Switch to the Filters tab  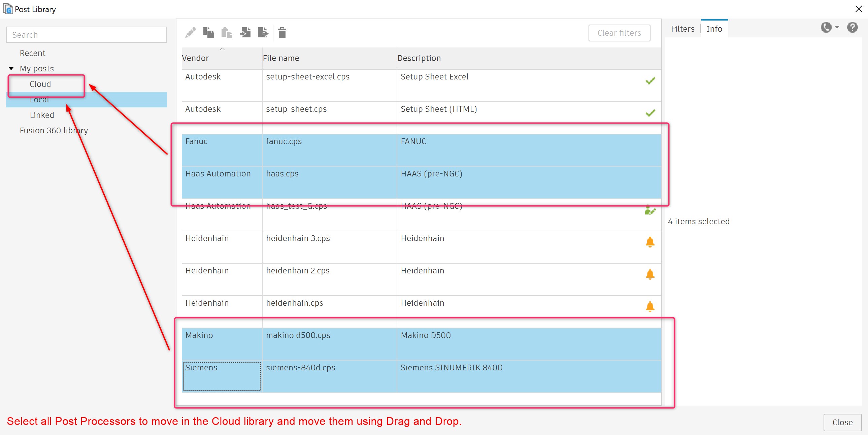click(x=682, y=29)
